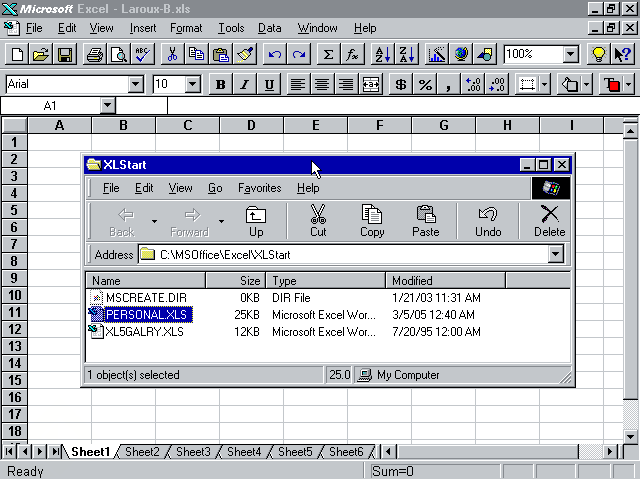This screenshot has height=480, width=640.
Task: Click the Paste clipboard icon in Excel toolbar
Action: point(221,54)
